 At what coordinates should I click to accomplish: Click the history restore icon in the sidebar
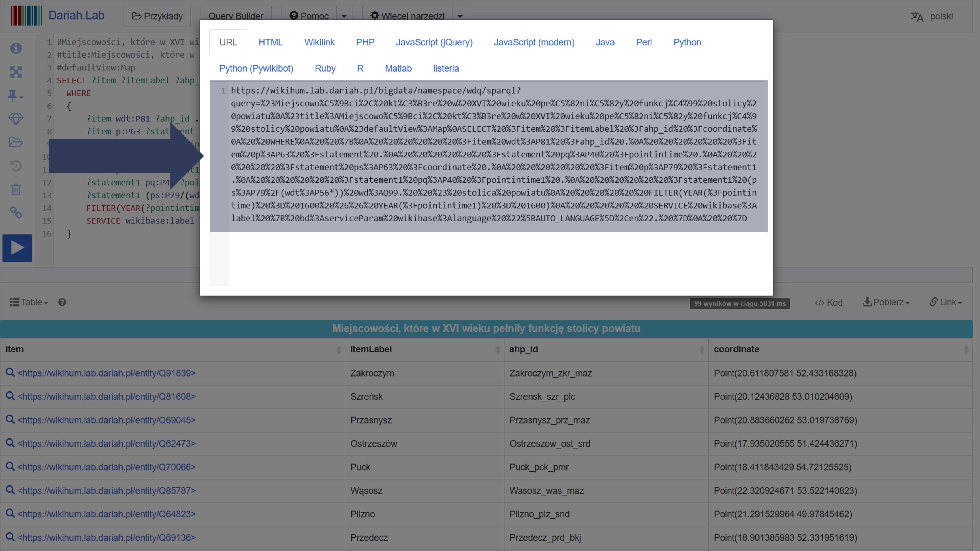[x=16, y=166]
